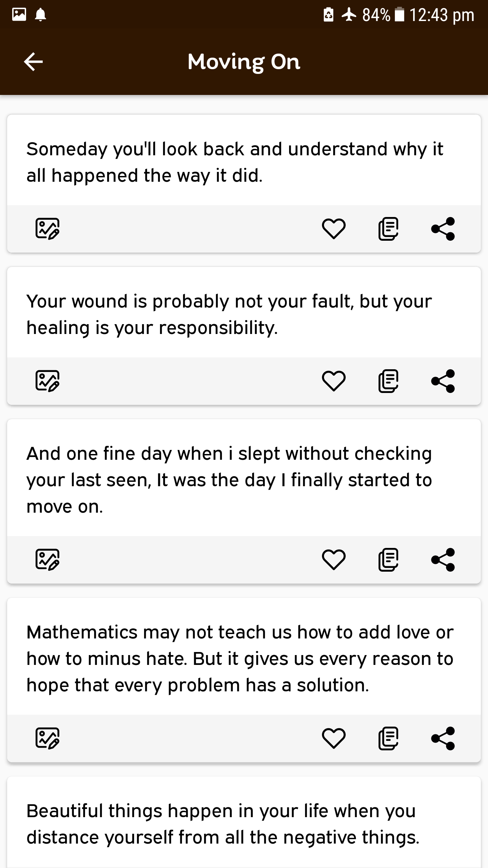The width and height of the screenshot is (488, 868).
Task: Copy the 'Someday you'll look back' quote
Action: pyautogui.click(x=388, y=229)
